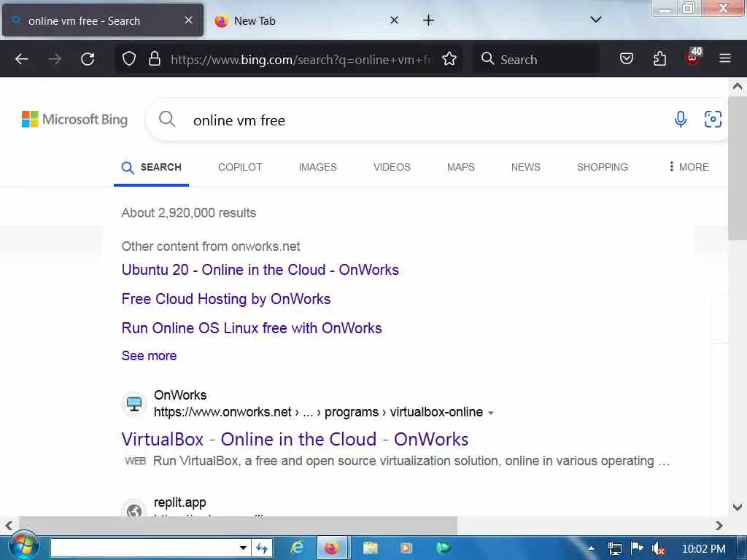The width and height of the screenshot is (747, 560).
Task: Go back with the browser back arrow
Action: (x=22, y=59)
